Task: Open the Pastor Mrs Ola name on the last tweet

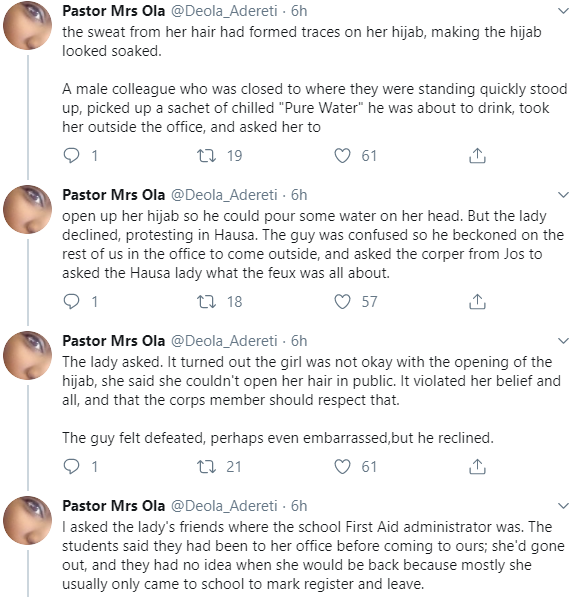Action: pos(113,506)
